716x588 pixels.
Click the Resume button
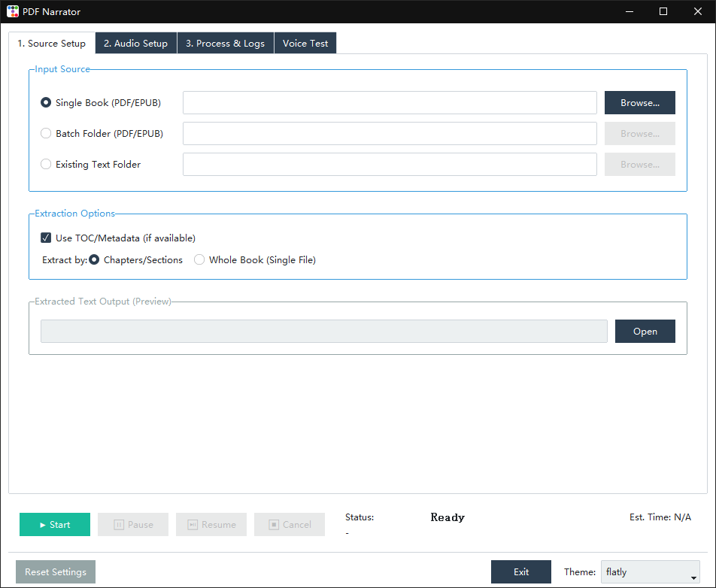pos(211,524)
